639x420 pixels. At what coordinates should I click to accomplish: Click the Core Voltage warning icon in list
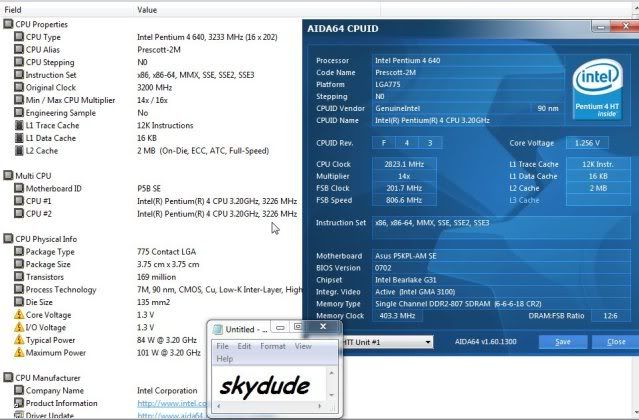click(19, 314)
